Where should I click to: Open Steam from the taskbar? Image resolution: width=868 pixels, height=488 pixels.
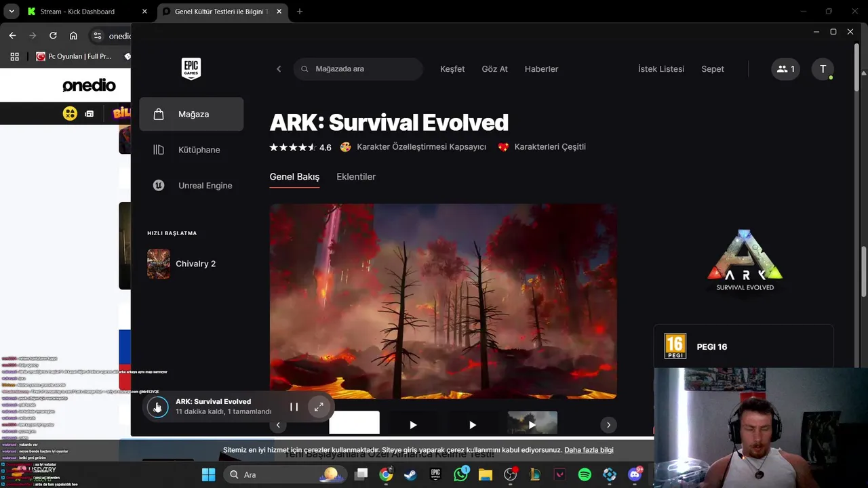[410, 474]
